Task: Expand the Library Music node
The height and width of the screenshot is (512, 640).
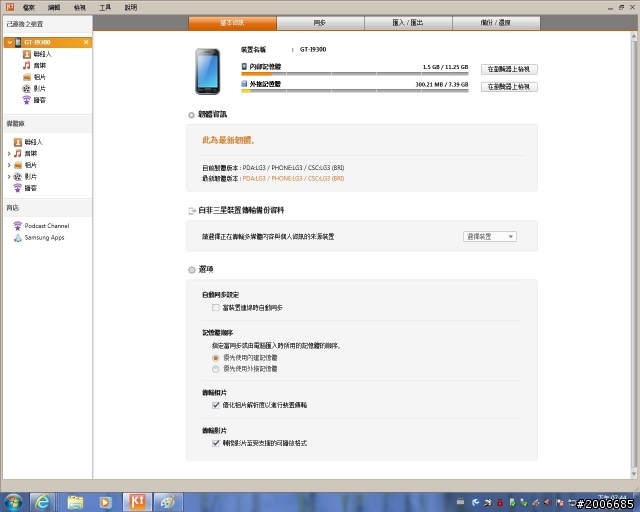Action: pyautogui.click(x=9, y=154)
